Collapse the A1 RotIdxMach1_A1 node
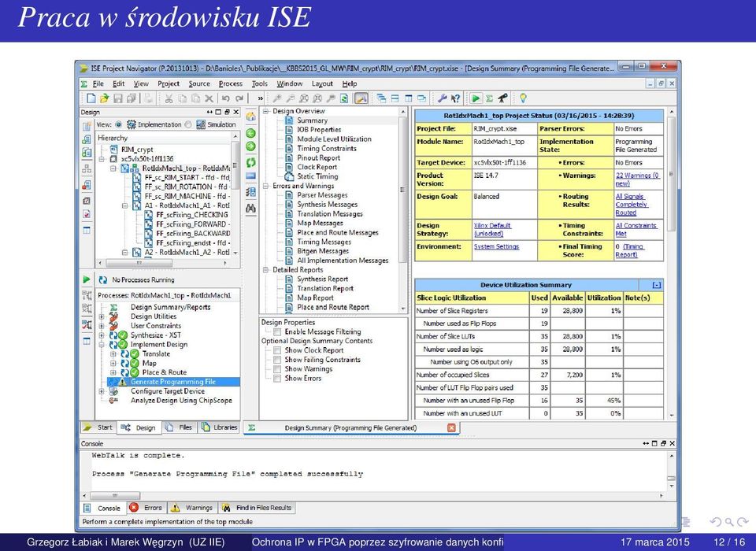 click(x=124, y=205)
